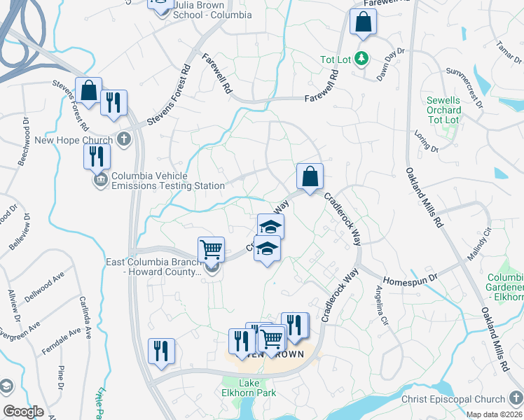Click the Dellwood Ave label
524x420 pixels.
pos(44,287)
